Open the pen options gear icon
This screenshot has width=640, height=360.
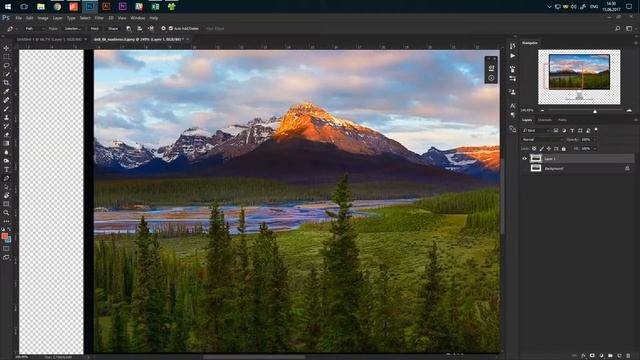pyautogui.click(x=163, y=29)
